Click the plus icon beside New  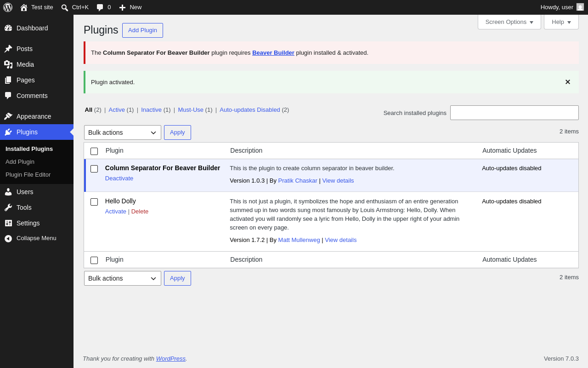click(x=122, y=7)
